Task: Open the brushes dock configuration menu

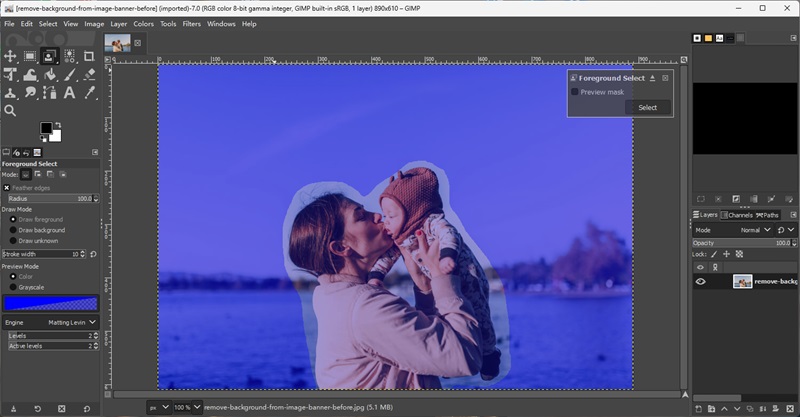Action: [793, 38]
